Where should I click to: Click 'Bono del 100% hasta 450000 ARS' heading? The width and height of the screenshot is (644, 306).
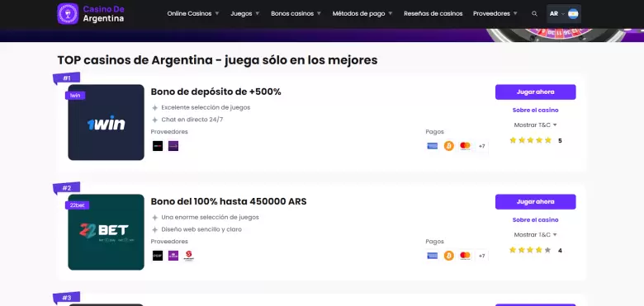(x=229, y=202)
